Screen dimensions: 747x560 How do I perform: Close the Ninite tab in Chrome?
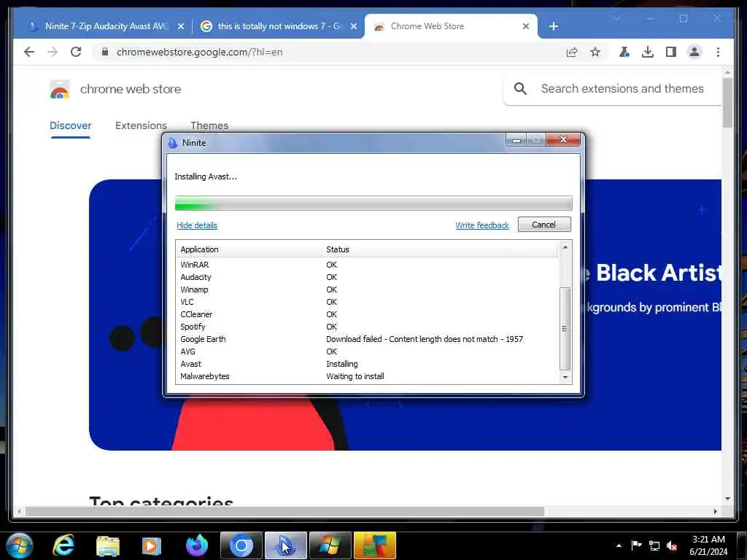coord(181,26)
